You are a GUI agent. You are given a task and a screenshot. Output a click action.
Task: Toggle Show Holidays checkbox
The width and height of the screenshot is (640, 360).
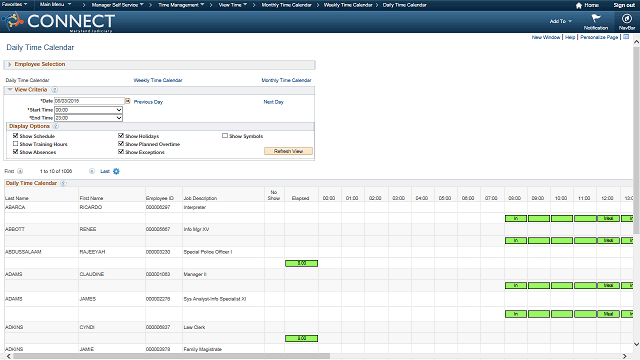click(x=121, y=136)
